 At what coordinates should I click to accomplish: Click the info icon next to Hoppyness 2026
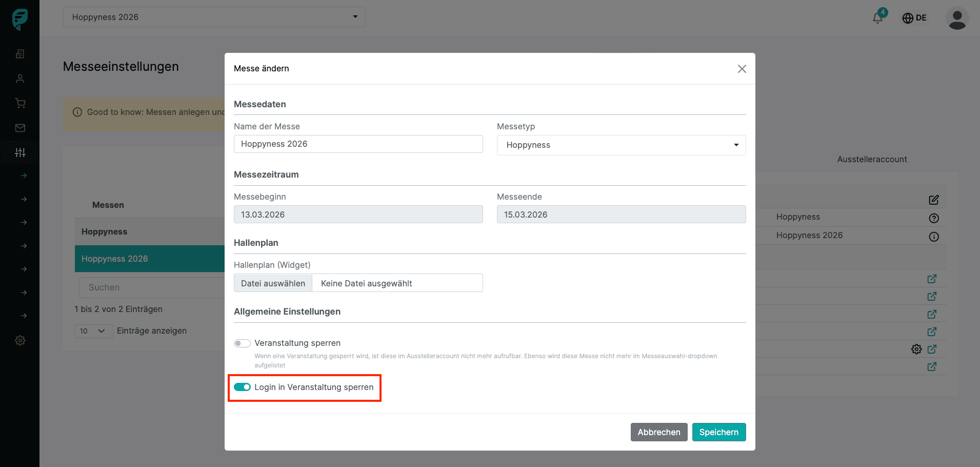coord(933,237)
